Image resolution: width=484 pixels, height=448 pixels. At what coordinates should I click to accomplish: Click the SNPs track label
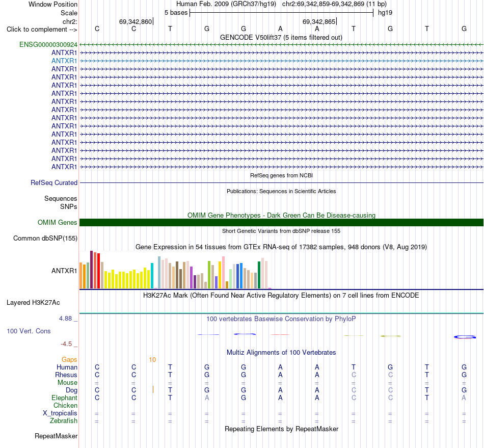(x=69, y=206)
